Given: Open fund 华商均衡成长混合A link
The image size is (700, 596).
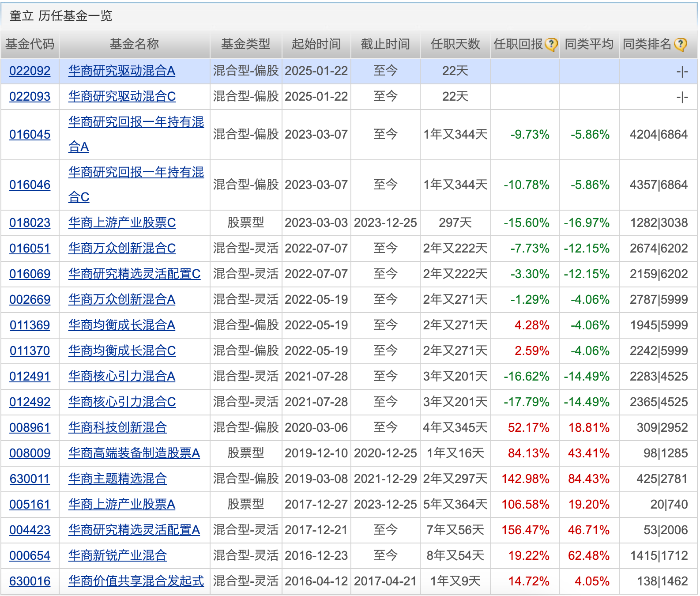Looking at the screenshot, I should coord(122,325).
